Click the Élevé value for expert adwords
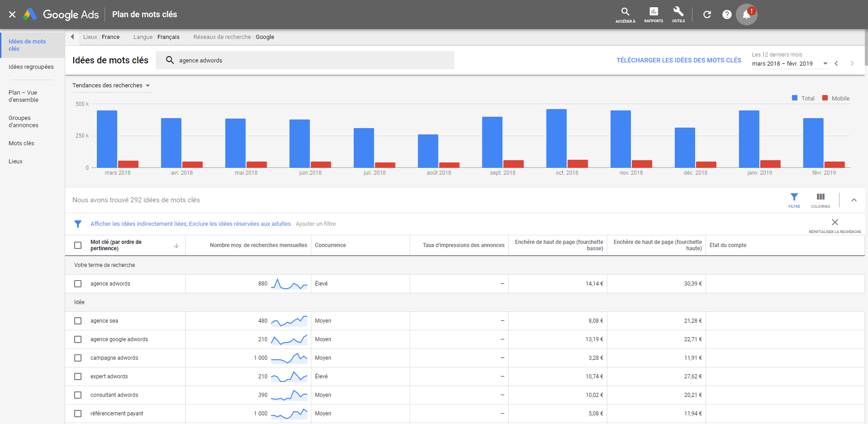The image size is (868, 424). 321,376
